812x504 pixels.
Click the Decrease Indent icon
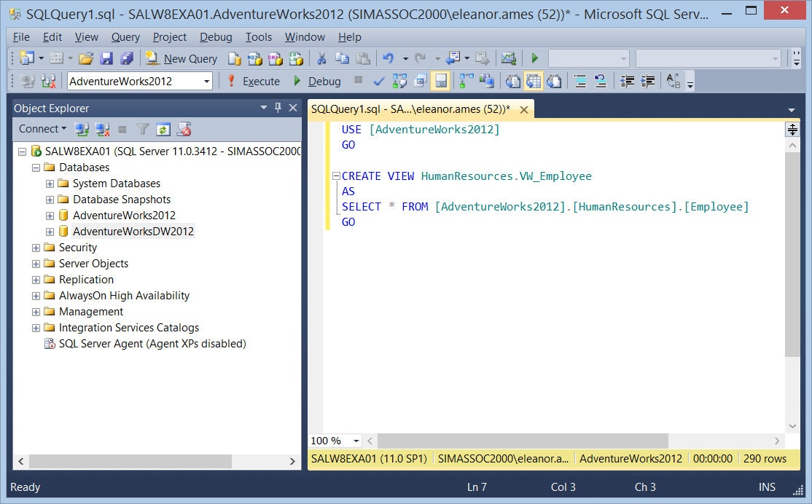click(627, 82)
